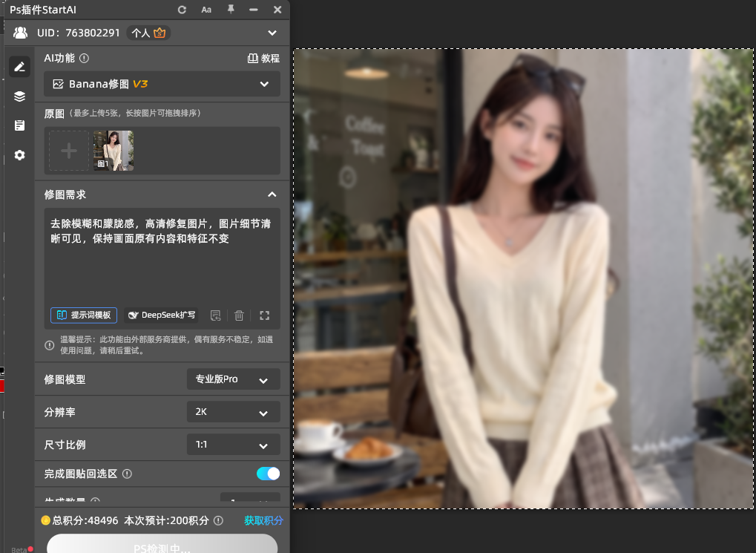Click the 获取积分 link
756x553 pixels.
pos(263,520)
